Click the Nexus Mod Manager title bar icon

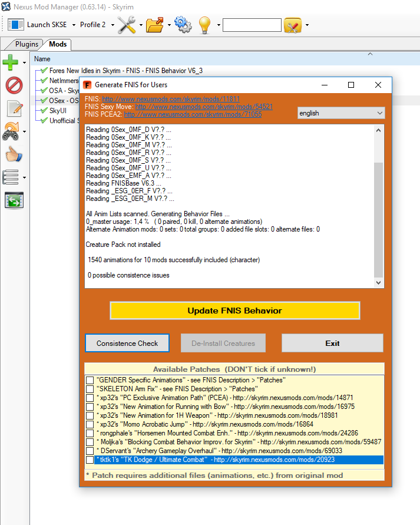[6, 6]
